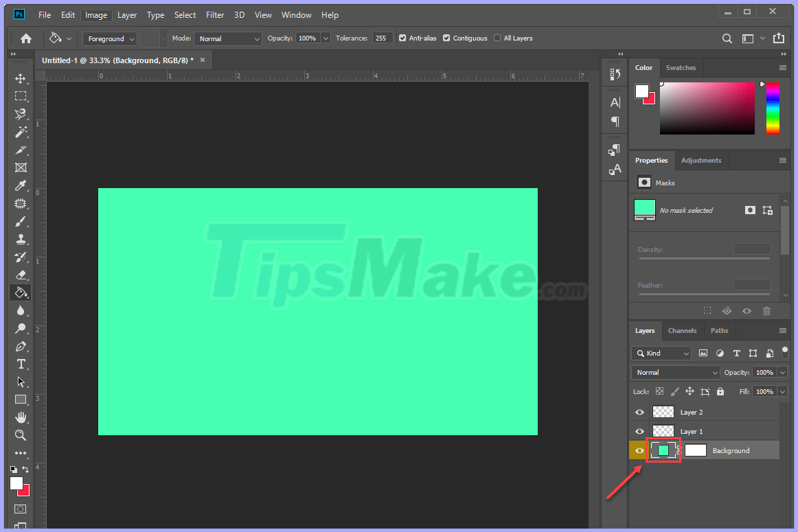The width and height of the screenshot is (798, 532).
Task: Click the Home button in options bar
Action: [x=26, y=38]
